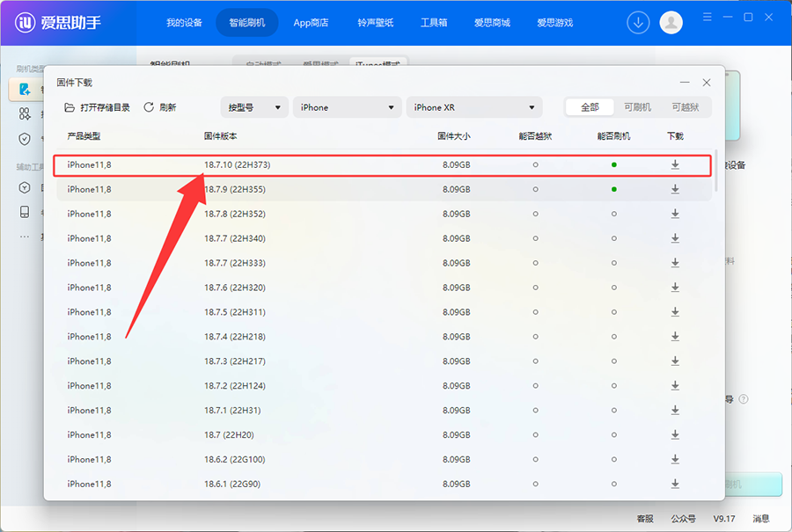Click the firmware list vertical scrollbar

click(x=715, y=171)
